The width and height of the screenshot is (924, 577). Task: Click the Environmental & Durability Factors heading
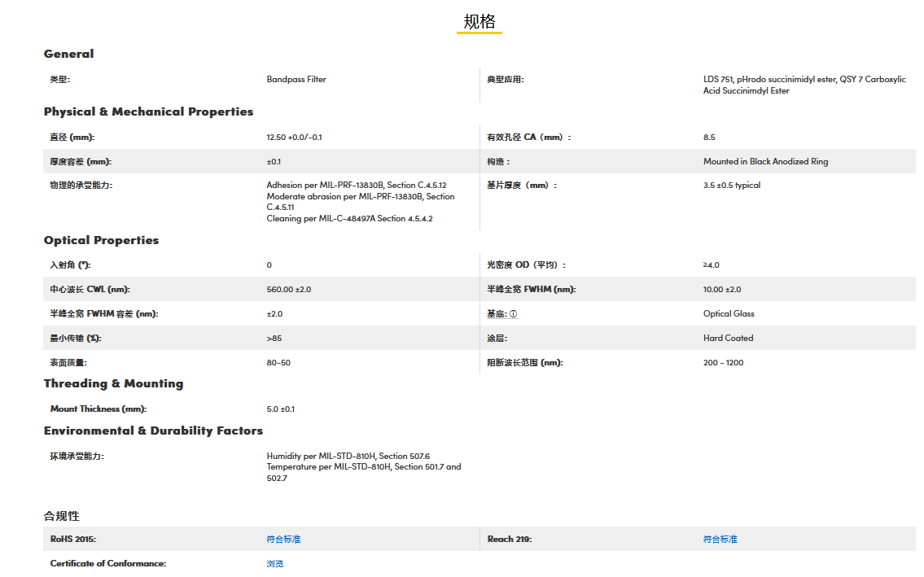click(x=153, y=431)
